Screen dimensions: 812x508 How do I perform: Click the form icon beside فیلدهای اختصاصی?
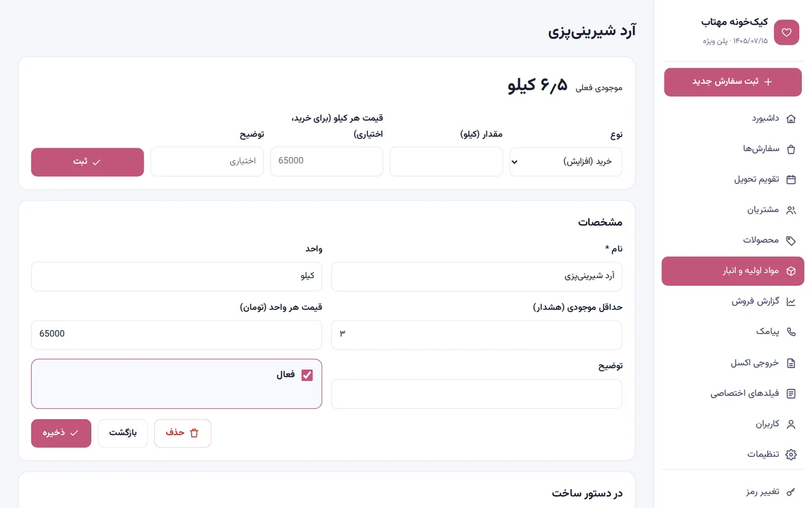tap(790, 394)
